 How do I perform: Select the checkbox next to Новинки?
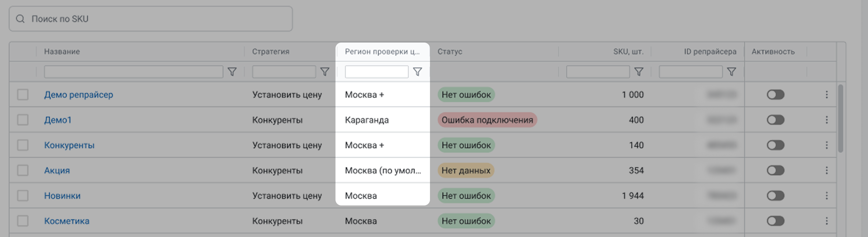pyautogui.click(x=23, y=196)
